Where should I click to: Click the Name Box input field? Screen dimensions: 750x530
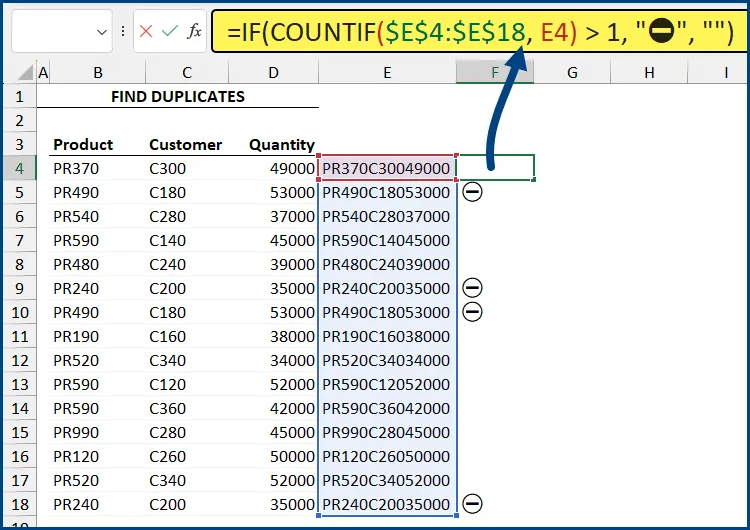(x=50, y=32)
